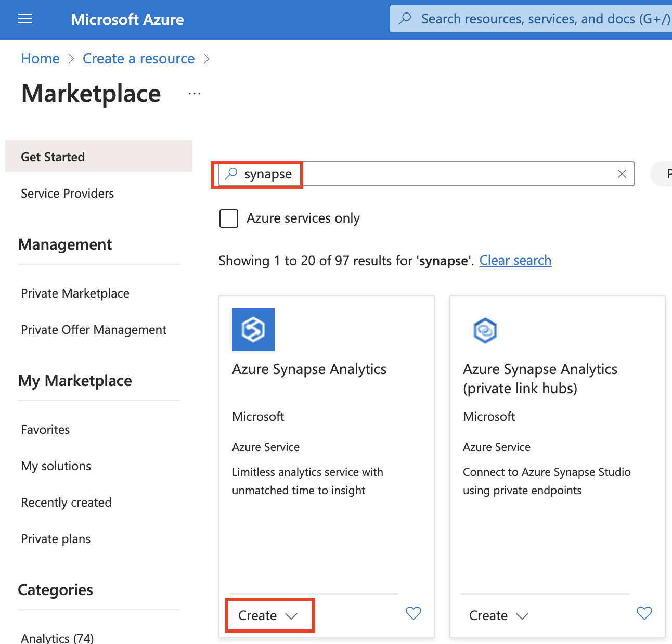Image resolution: width=672 pixels, height=644 pixels.
Task: Click the Azure Synapse Analytics product icon
Action: pyautogui.click(x=253, y=329)
